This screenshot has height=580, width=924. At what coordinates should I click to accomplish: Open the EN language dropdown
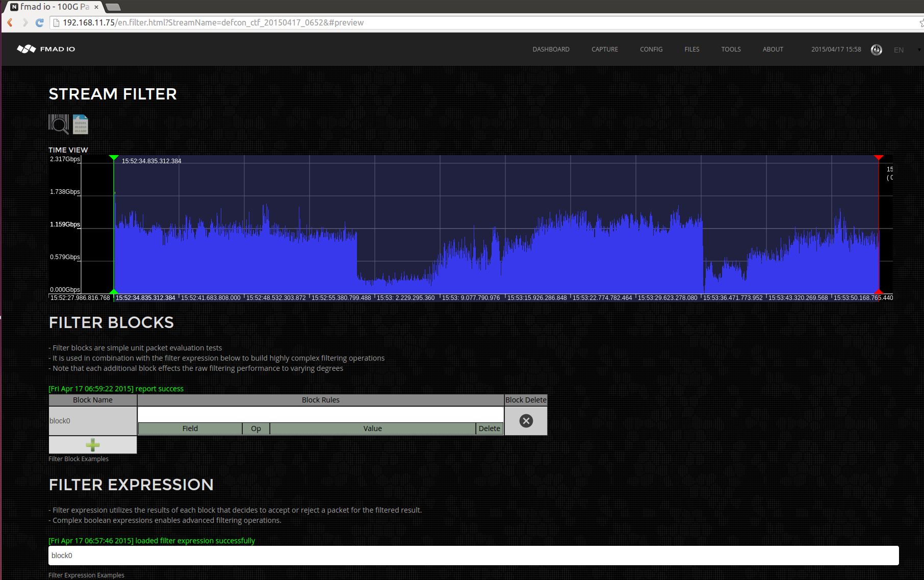903,49
